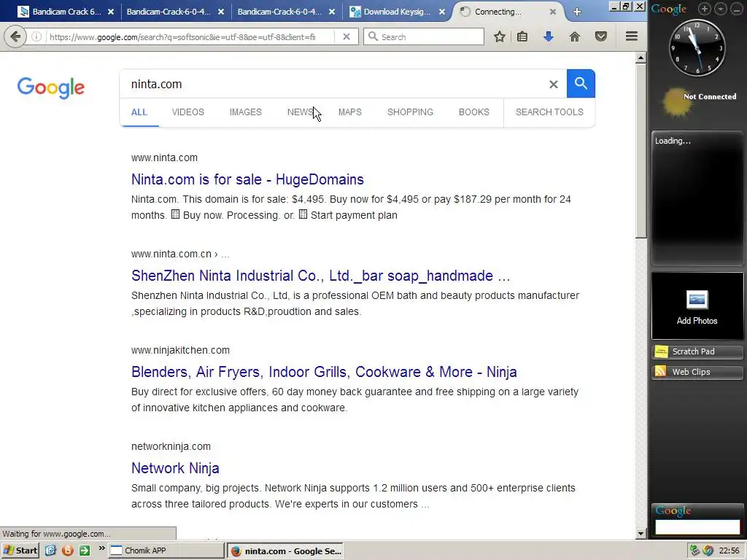Viewport: 747px width, 560px height.
Task: Open the Windows Start menu
Action: 20,551
